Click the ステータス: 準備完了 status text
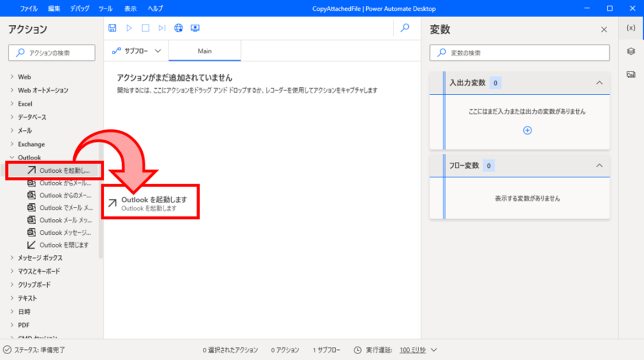644x360 pixels. coord(40,350)
